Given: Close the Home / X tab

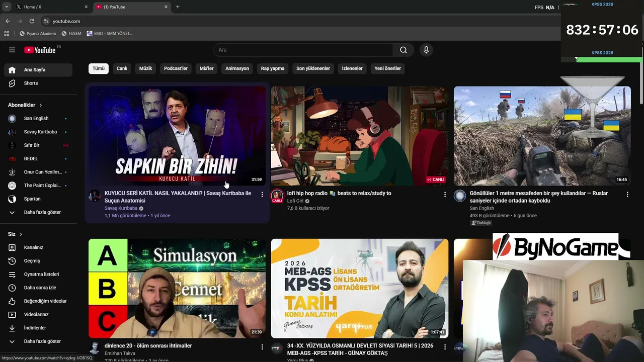Looking at the screenshot, I should click(86, 7).
